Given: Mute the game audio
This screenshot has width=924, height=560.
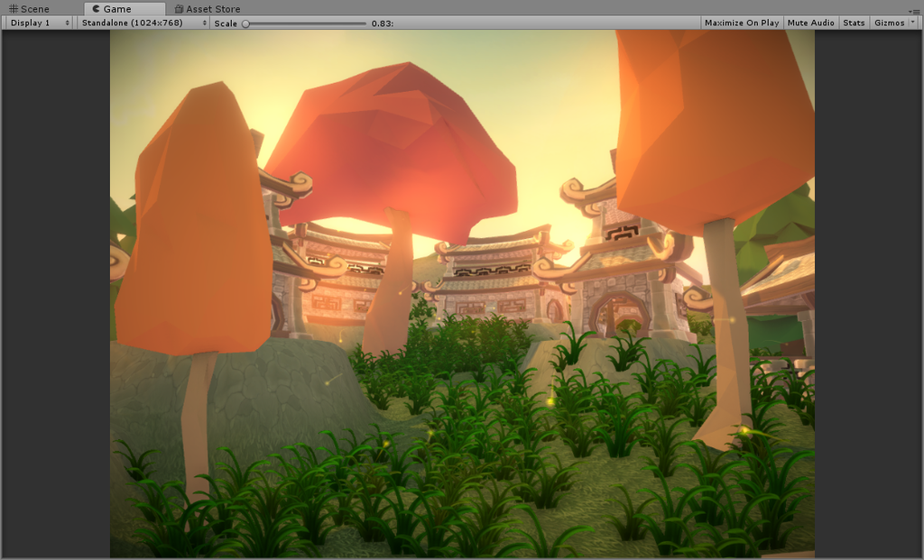Looking at the screenshot, I should click(x=810, y=23).
